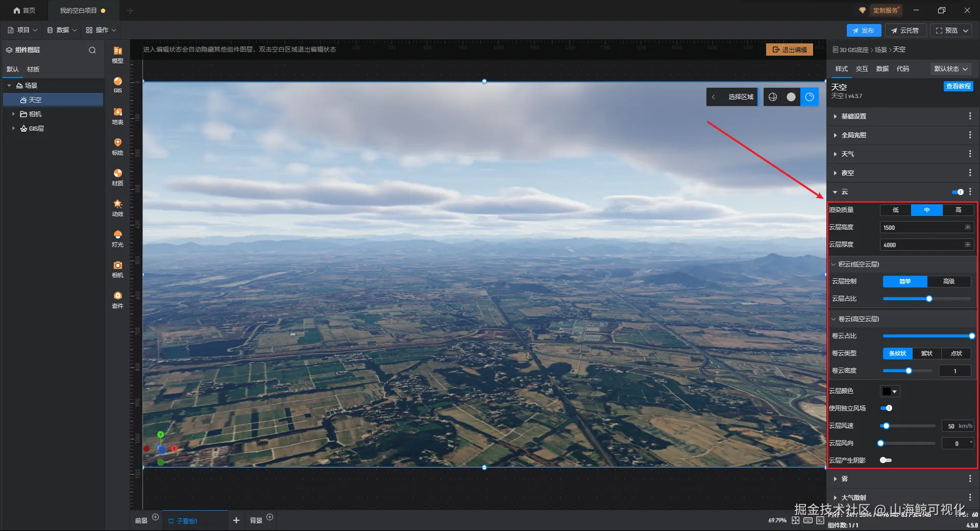Viewport: 980px width, 531px height.
Task: Open the 材质 component panel in sidebar
Action: click(117, 177)
